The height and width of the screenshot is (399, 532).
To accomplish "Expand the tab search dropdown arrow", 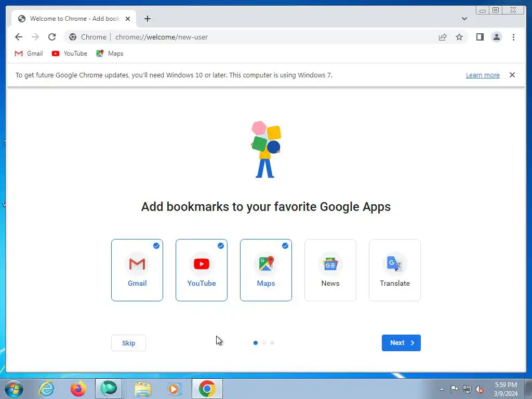I will (464, 19).
